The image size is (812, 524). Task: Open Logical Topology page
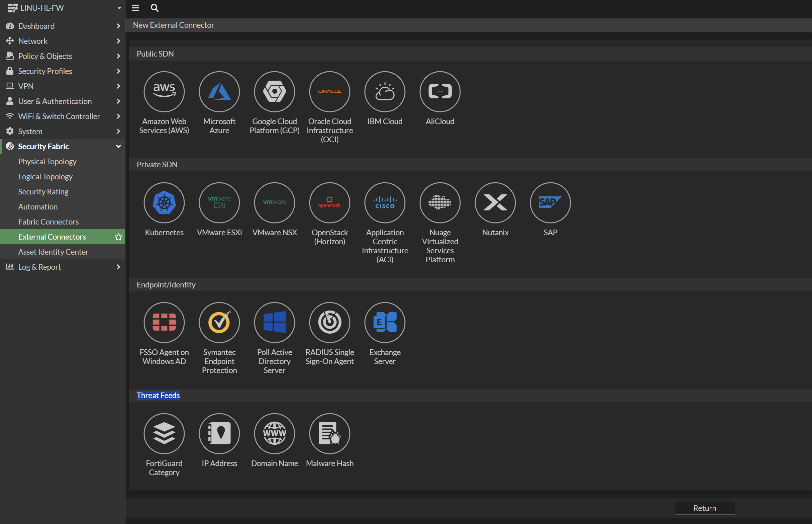[x=63, y=177]
